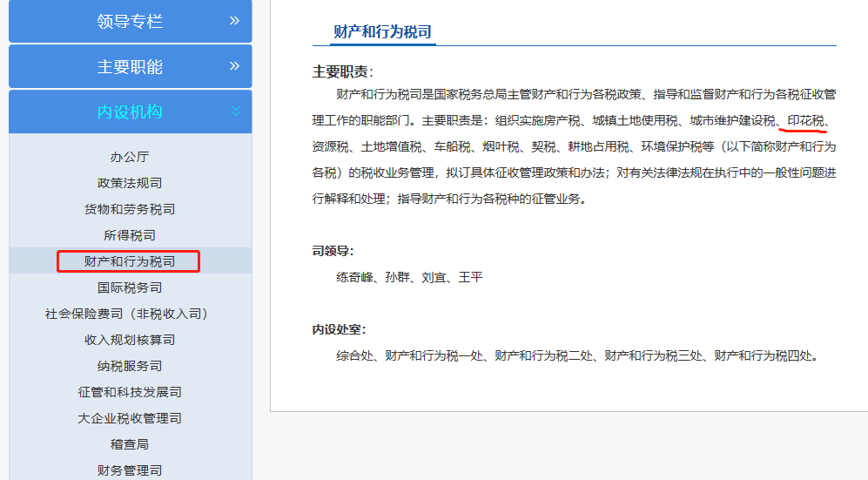The image size is (868, 480).
Task: Collapse 内设机构 using its down chevron
Action: [x=235, y=112]
